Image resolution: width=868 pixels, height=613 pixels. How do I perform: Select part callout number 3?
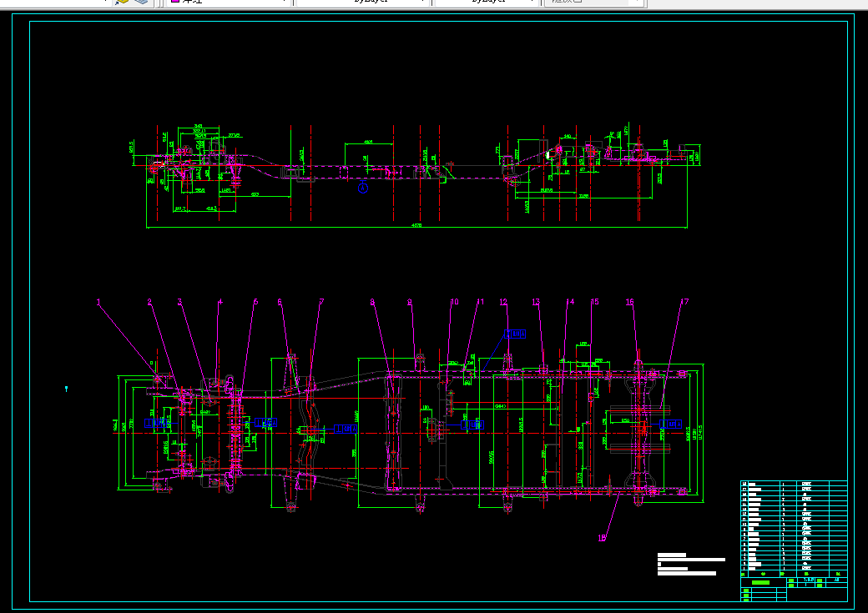click(179, 302)
